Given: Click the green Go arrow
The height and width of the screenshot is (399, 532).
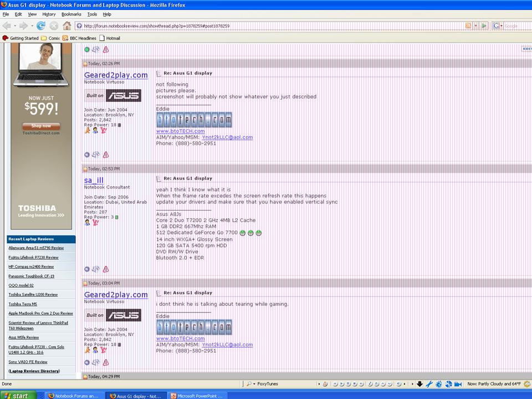Looking at the screenshot, I should [484, 26].
